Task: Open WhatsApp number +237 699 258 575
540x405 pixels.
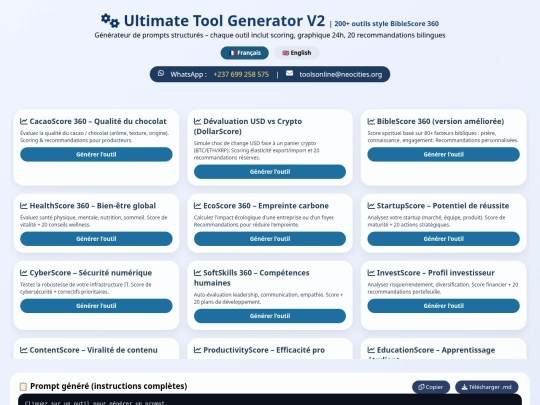Action: (241, 74)
